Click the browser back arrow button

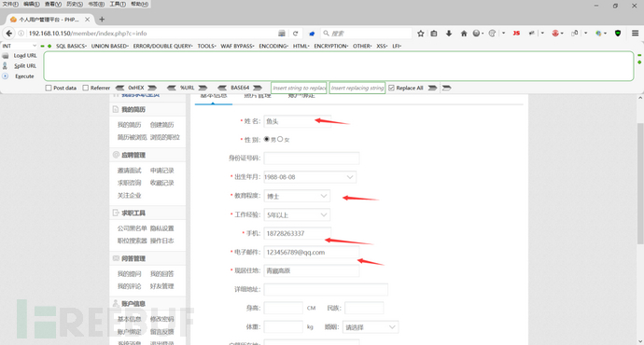click(9, 34)
